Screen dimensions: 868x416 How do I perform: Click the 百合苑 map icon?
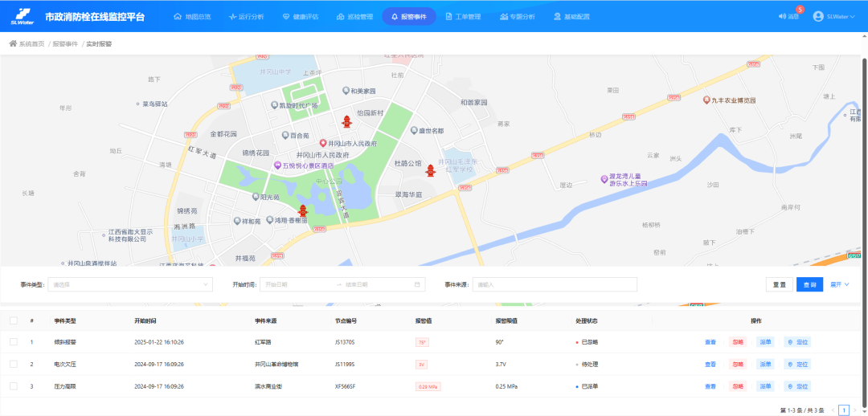tap(285, 134)
